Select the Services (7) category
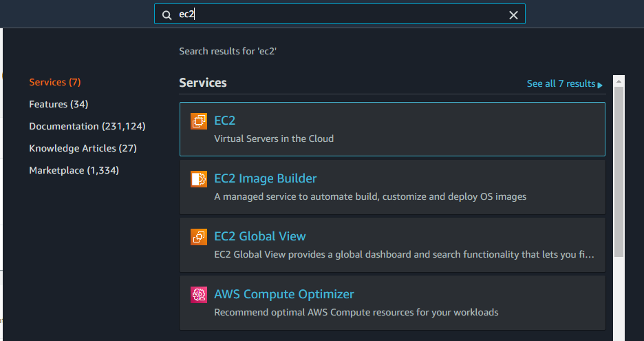Image resolution: width=644 pixels, height=341 pixels. pyautogui.click(x=54, y=82)
